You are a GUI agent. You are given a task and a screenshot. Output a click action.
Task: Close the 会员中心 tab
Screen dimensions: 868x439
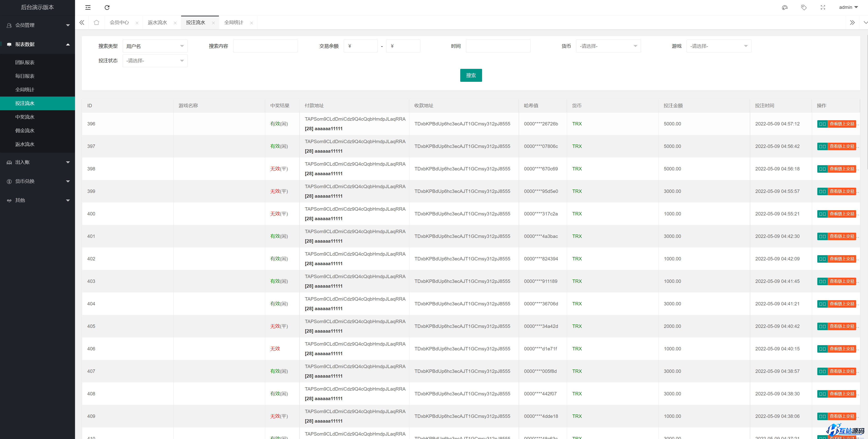click(137, 23)
